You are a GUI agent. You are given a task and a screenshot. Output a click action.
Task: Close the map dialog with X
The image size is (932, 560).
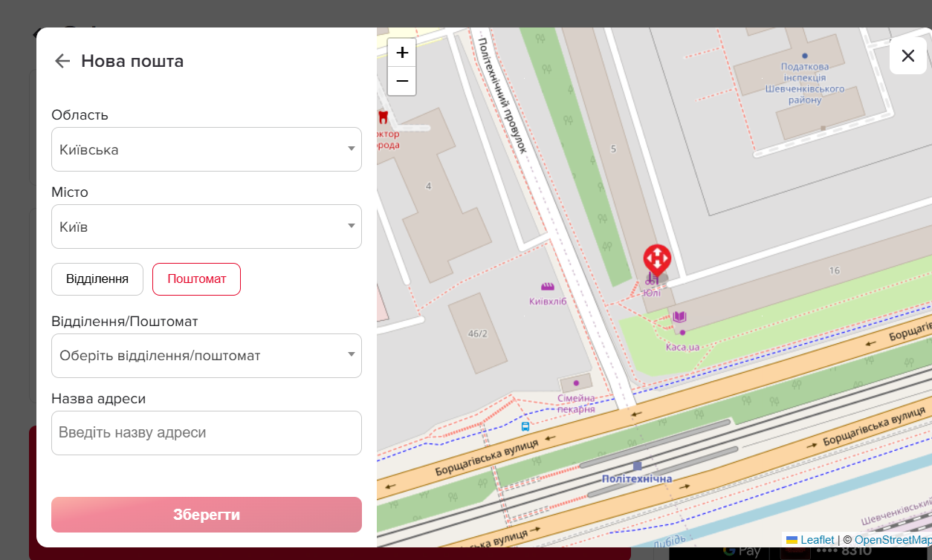pyautogui.click(x=907, y=56)
